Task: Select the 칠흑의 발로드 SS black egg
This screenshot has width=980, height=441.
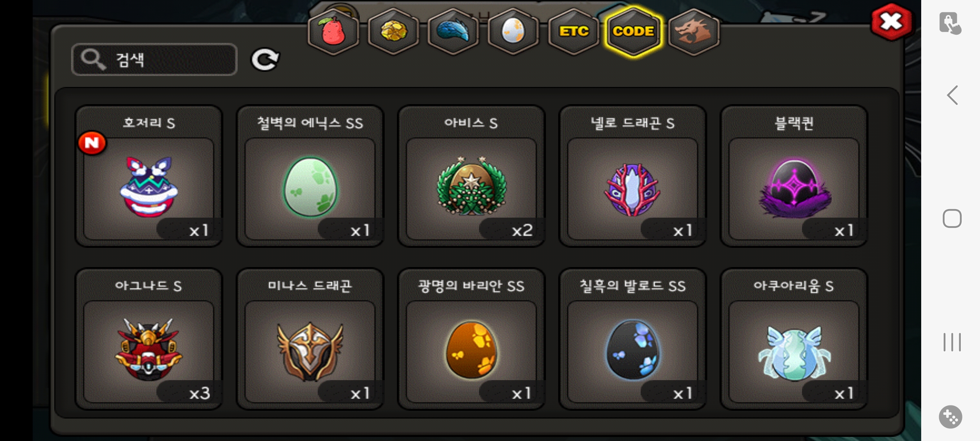Action: (x=633, y=339)
